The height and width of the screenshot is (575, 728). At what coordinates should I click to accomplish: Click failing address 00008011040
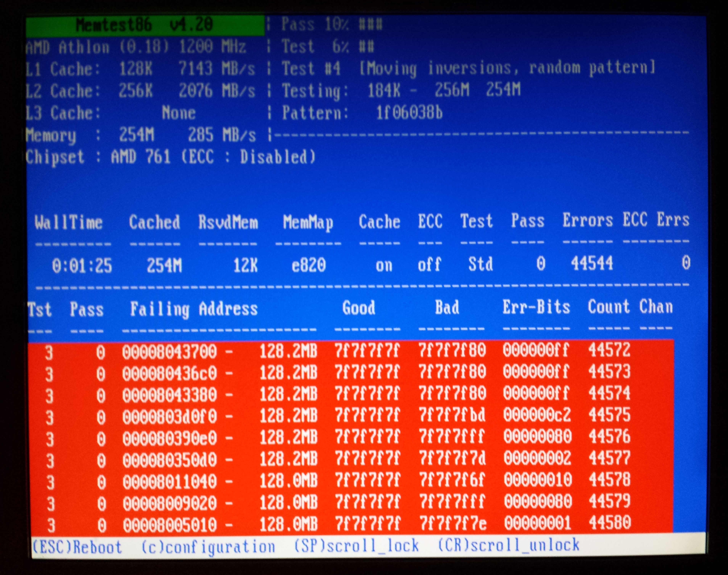170,482
